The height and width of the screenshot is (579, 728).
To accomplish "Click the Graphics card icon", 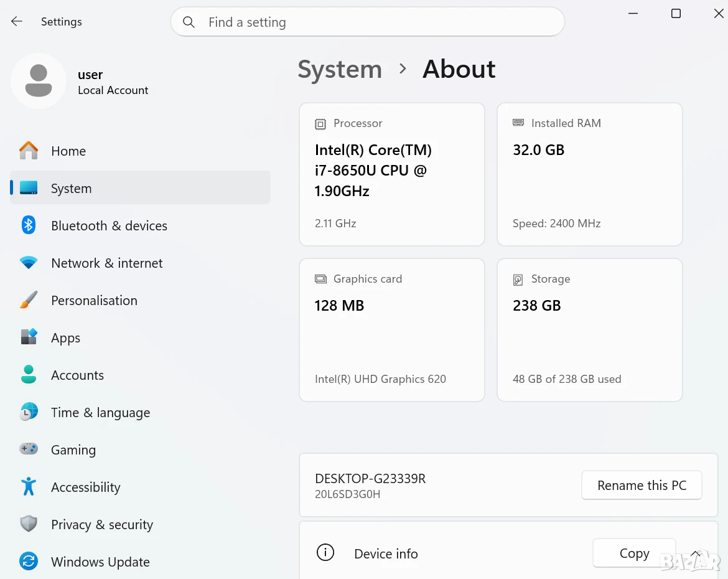I will [x=320, y=279].
